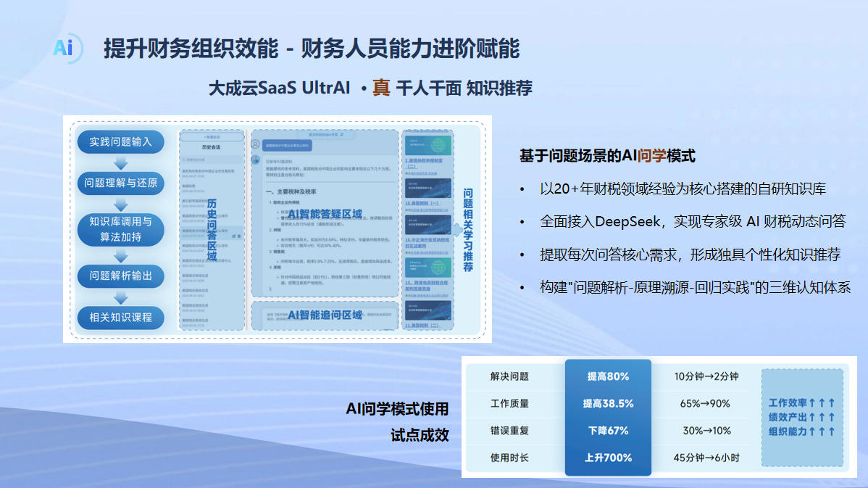868x488 pixels.
Task: Click the 问题理解与还原 step box
Action: click(x=121, y=183)
